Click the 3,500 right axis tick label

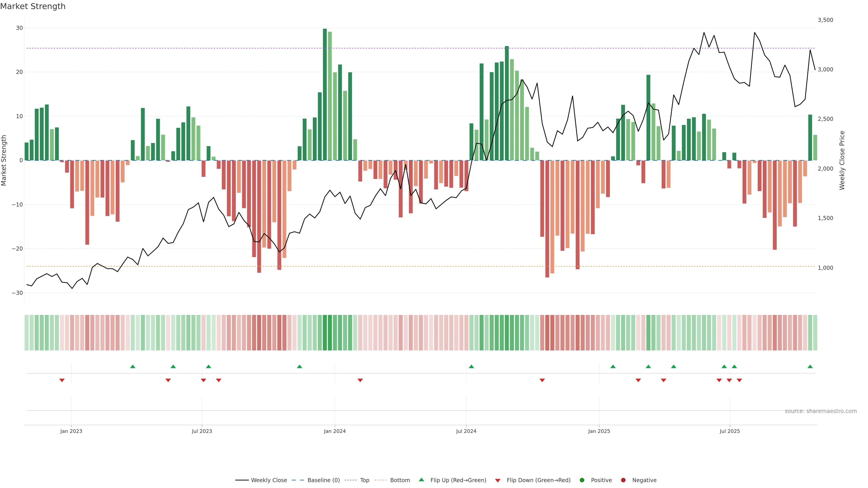(825, 20)
